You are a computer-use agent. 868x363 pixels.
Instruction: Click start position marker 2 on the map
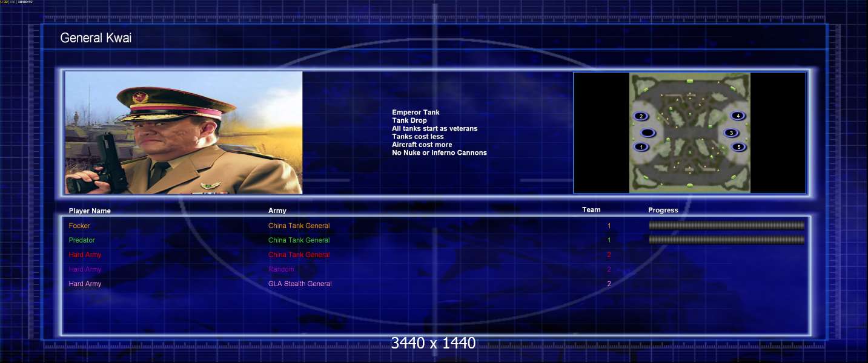[641, 116]
